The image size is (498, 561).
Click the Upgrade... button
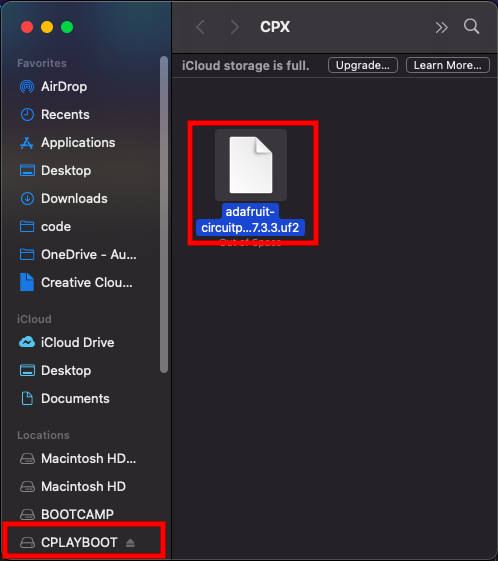click(x=363, y=65)
